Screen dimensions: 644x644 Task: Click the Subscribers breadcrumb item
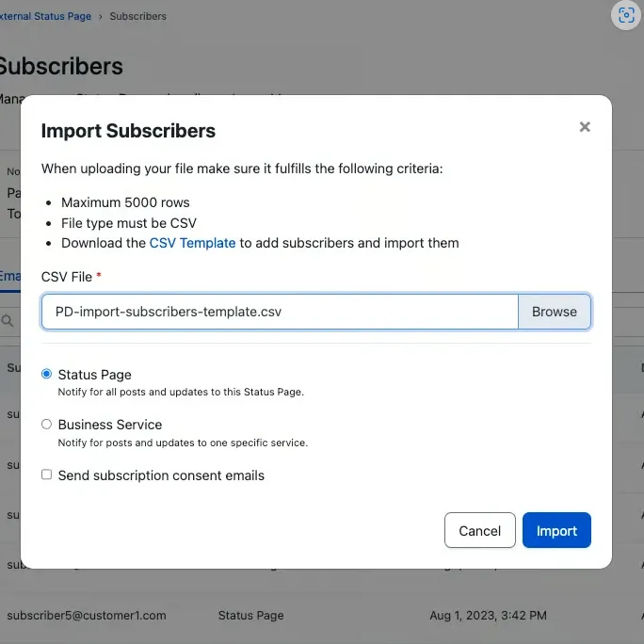[x=137, y=16]
